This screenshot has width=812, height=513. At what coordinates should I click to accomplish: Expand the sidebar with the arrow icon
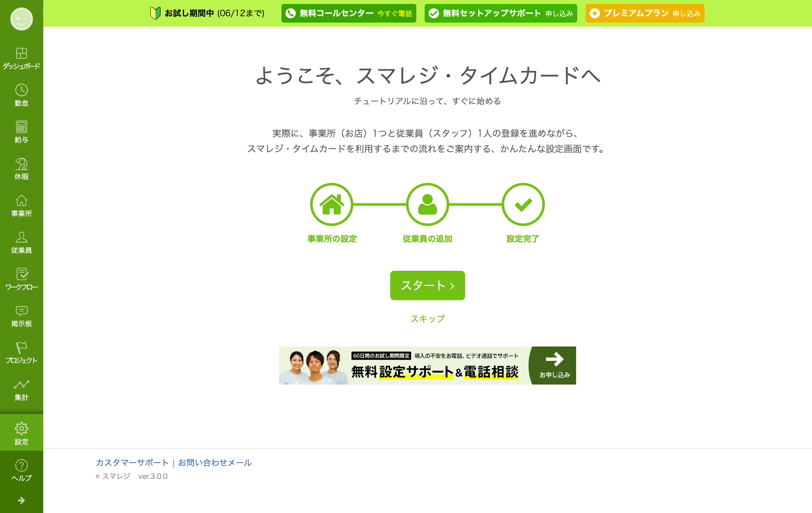pyautogui.click(x=21, y=500)
